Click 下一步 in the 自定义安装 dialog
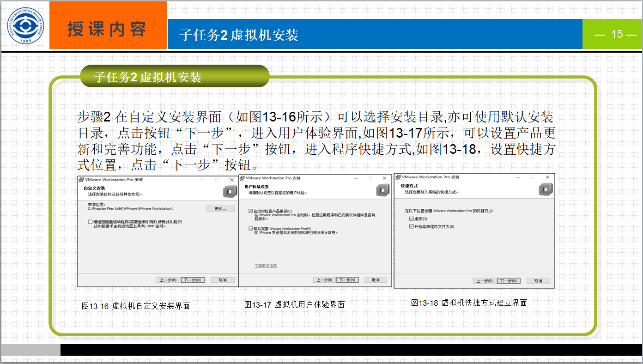This screenshot has height=364, width=643. click(x=192, y=280)
